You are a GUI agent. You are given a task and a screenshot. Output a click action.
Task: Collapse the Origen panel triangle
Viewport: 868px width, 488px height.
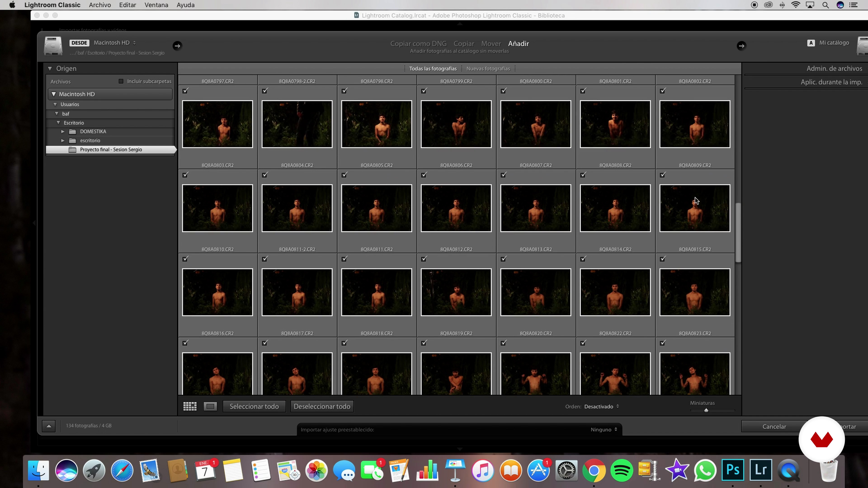(50, 69)
